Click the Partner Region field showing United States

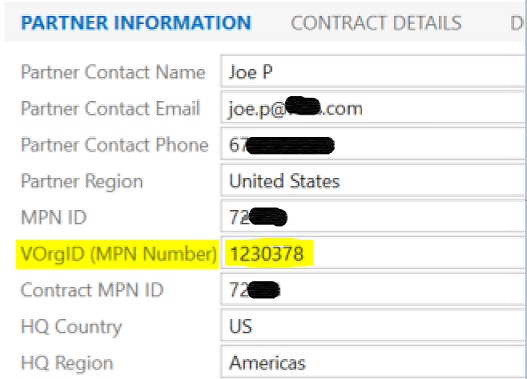(x=373, y=180)
